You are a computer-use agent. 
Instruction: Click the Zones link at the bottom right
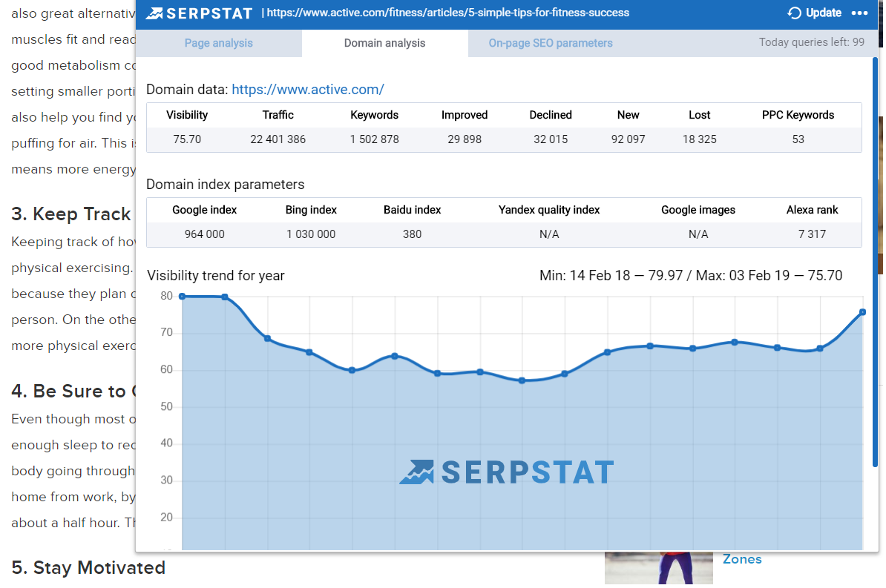click(742, 559)
